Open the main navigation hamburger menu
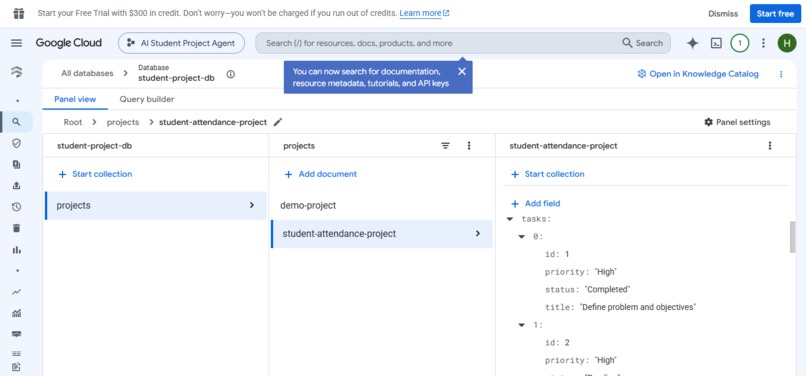 point(16,43)
